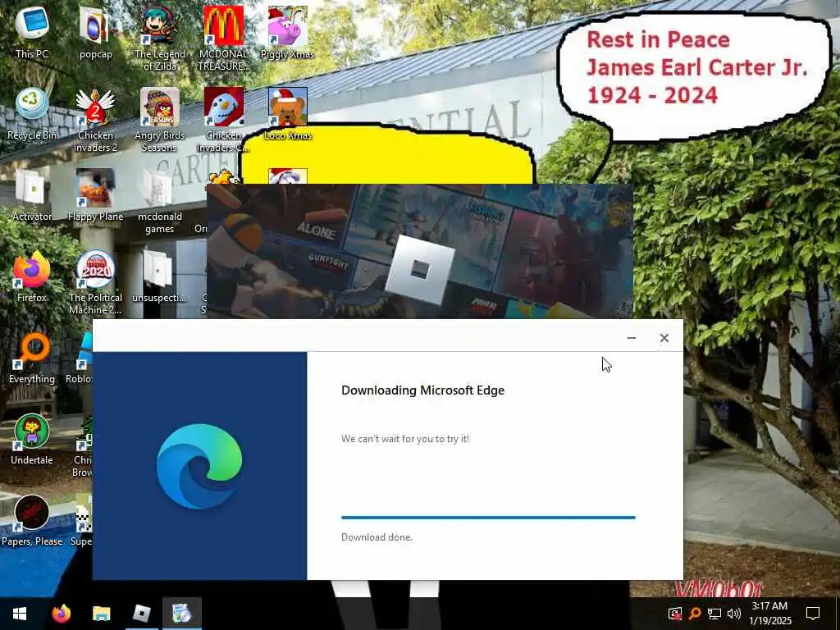Image resolution: width=840 pixels, height=630 pixels.
Task: Launch Flappy Plane shortcut
Action: [x=95, y=195]
